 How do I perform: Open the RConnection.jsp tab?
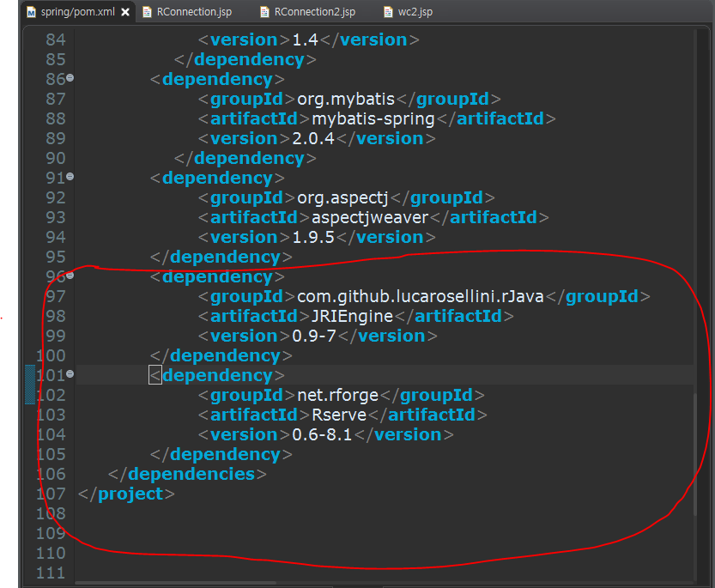tap(194, 12)
